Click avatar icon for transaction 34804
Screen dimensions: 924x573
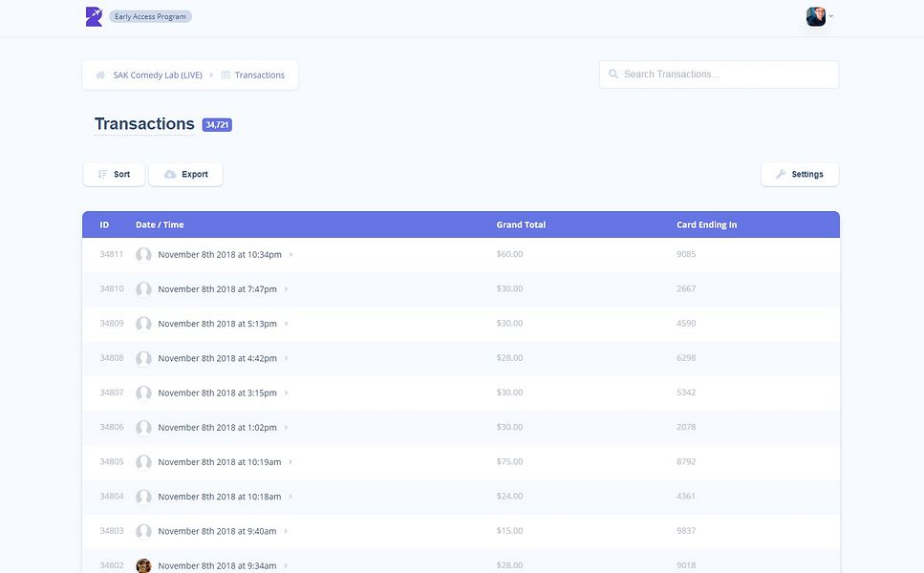click(x=143, y=497)
